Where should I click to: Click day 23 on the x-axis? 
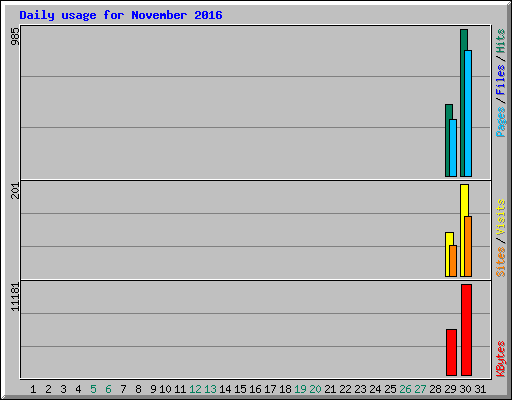pos(360,389)
